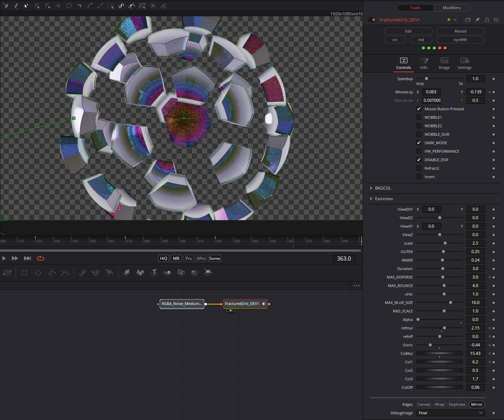Expand the BKGCOL section
504x420 pixels.
(383, 188)
